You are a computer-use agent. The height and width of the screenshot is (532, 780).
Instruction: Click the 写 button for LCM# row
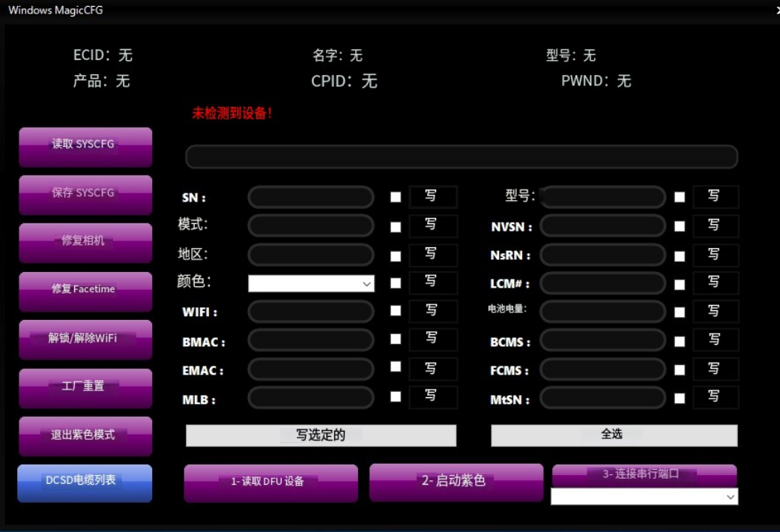pyautogui.click(x=715, y=282)
